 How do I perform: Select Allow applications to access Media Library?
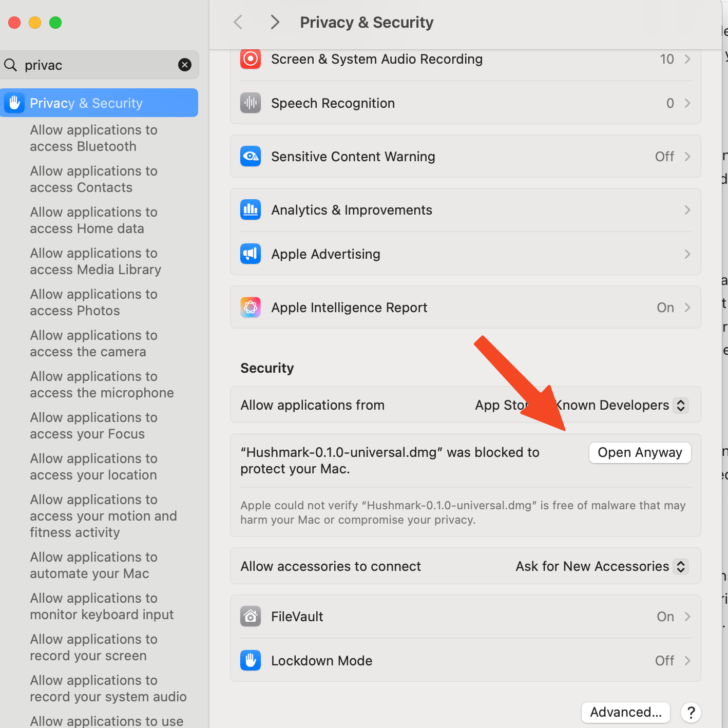(95, 261)
